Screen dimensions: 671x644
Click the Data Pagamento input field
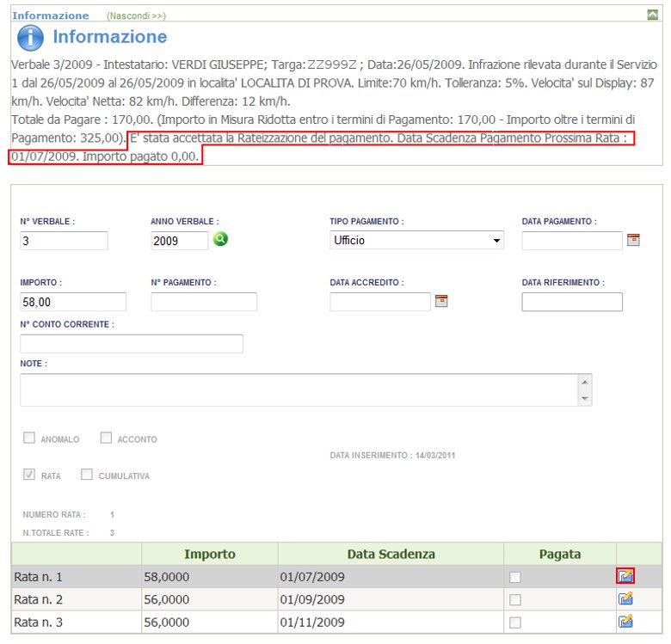point(572,241)
